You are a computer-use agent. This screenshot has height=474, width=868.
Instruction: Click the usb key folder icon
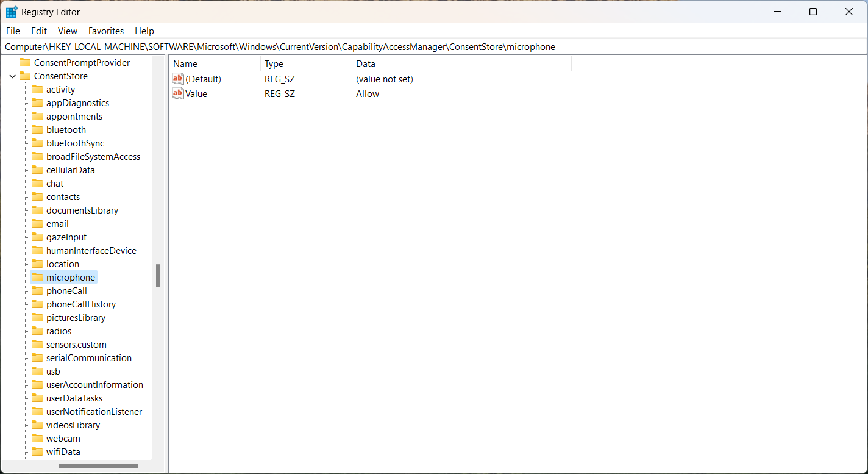38,371
